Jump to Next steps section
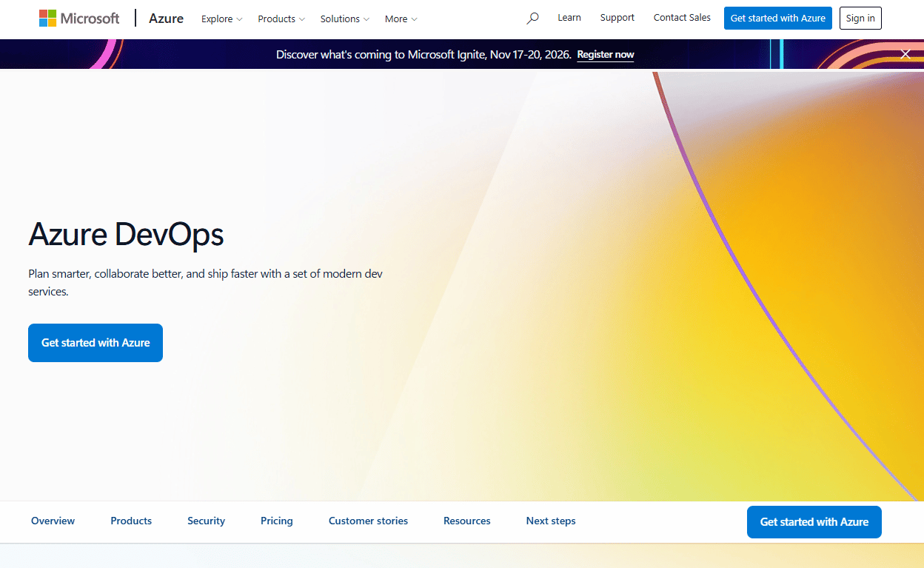The height and width of the screenshot is (568, 924). tap(551, 521)
